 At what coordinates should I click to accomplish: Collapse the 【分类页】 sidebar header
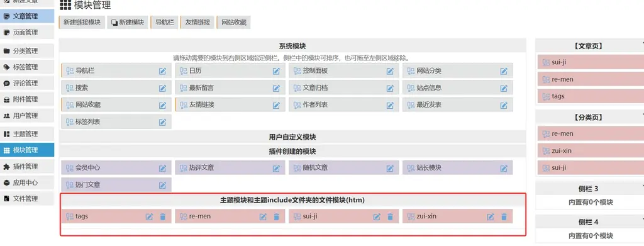tap(590, 117)
